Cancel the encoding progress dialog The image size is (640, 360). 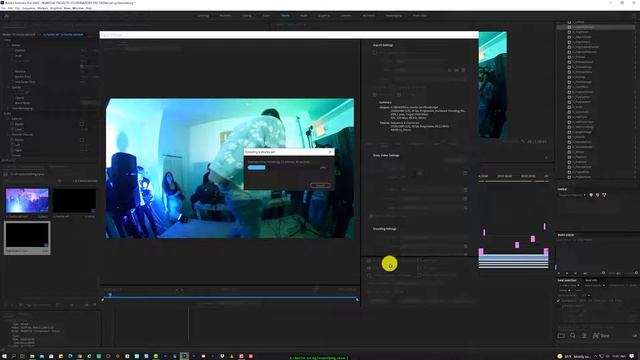click(x=320, y=185)
